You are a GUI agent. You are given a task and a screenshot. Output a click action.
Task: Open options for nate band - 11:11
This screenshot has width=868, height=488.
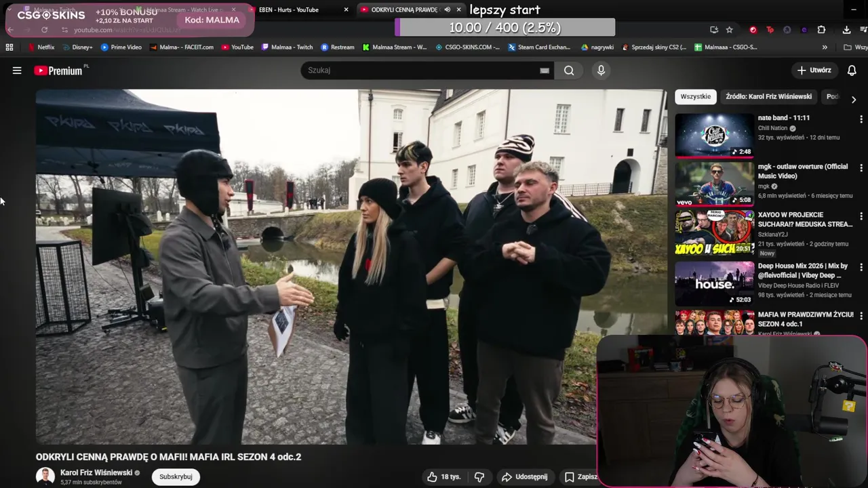pos(861,119)
